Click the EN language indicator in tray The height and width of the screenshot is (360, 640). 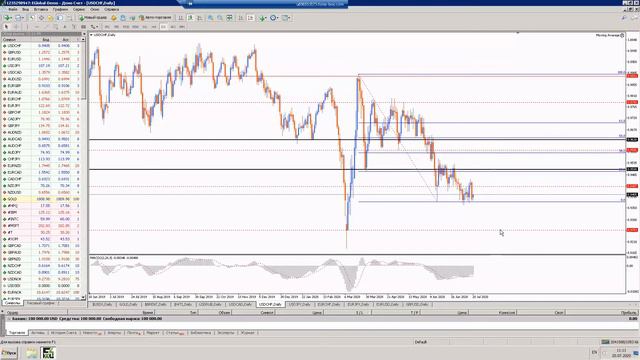(594, 352)
